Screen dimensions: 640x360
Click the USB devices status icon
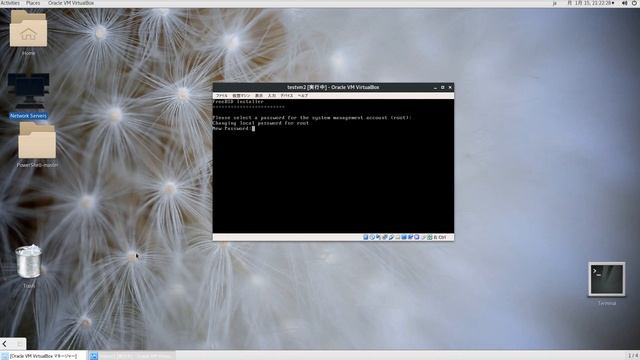click(391, 237)
